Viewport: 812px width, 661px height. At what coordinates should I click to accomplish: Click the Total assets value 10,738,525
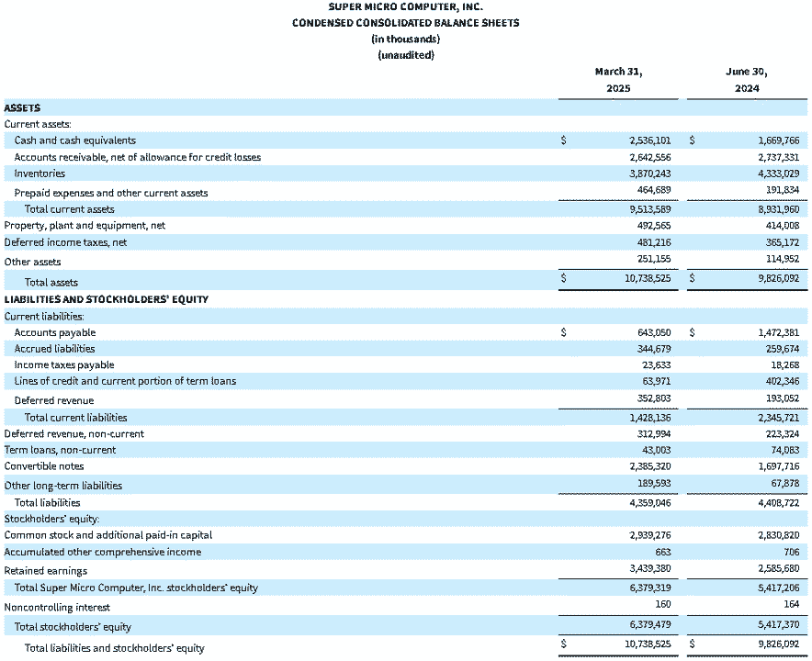click(648, 278)
